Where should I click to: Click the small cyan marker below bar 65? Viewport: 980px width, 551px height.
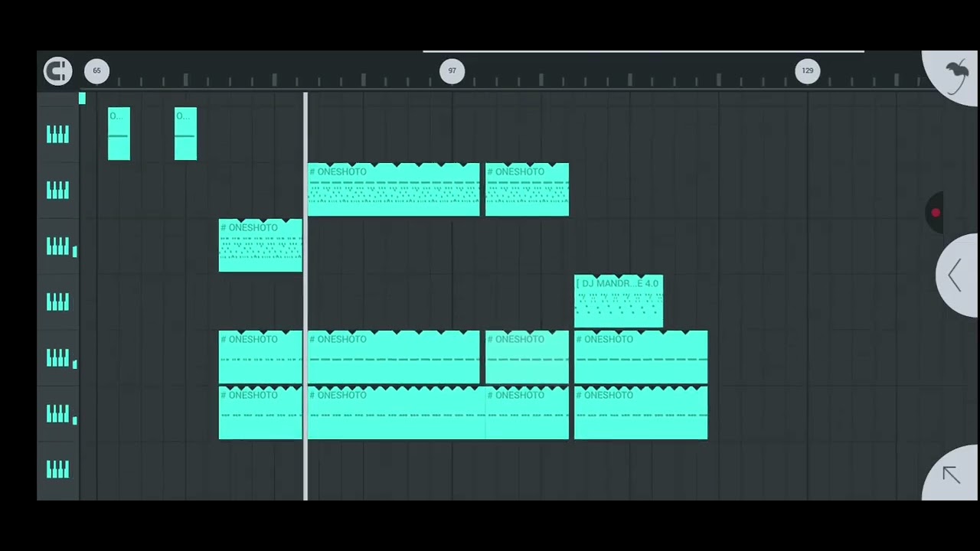tap(82, 99)
